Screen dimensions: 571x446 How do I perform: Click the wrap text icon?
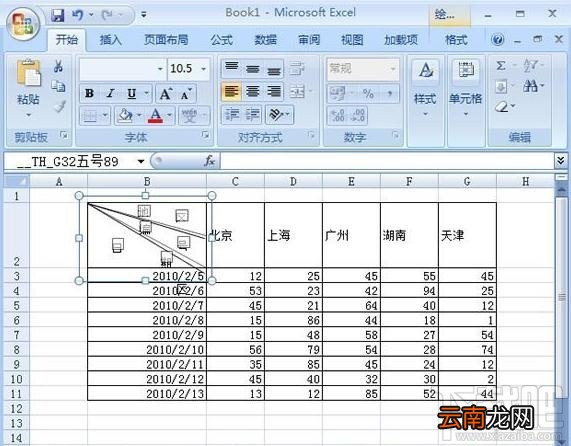297,68
